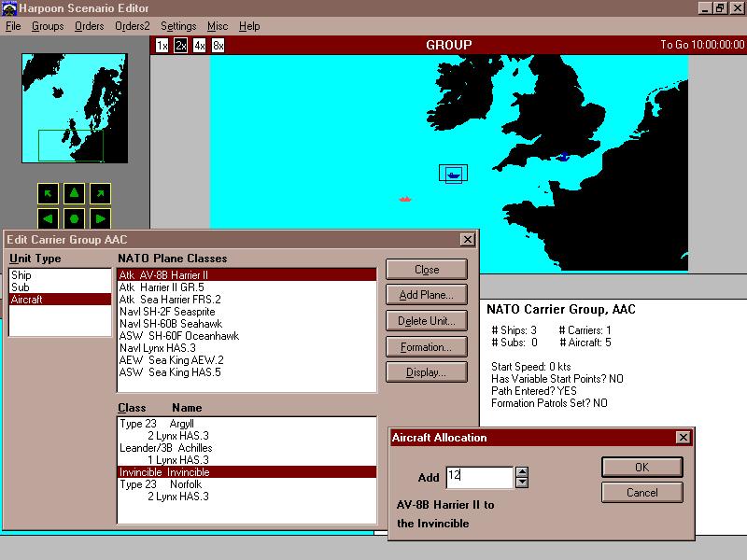This screenshot has width=747, height=560.
Task: Center map with green circle button
Action: pyautogui.click(x=74, y=218)
